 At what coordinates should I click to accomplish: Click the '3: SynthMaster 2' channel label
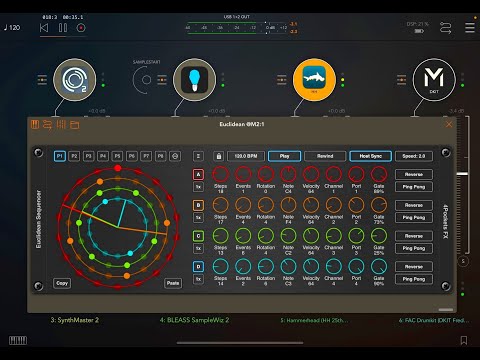click(75, 320)
